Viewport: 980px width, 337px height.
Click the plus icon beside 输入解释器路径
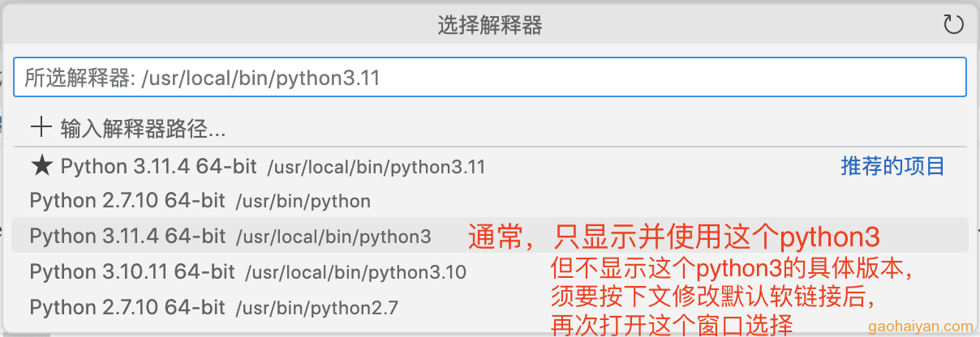pyautogui.click(x=40, y=127)
